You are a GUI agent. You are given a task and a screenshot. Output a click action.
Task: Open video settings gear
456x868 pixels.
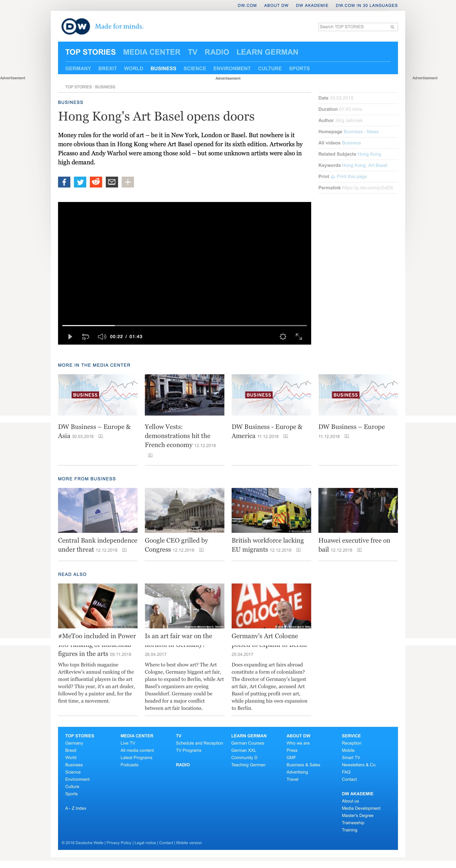point(283,337)
